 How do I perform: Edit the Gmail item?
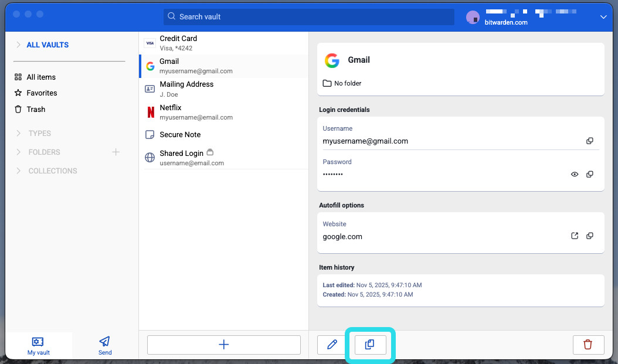(x=332, y=345)
